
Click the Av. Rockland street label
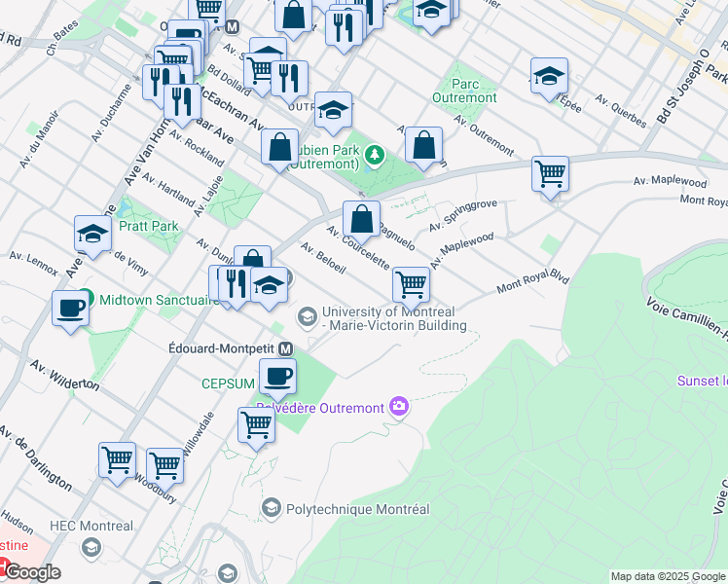[197, 148]
